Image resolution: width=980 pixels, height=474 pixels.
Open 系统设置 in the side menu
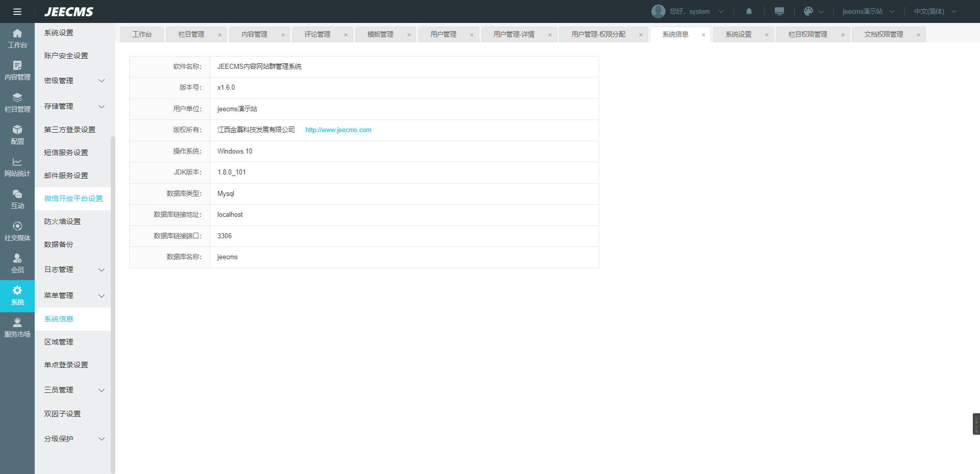pyautogui.click(x=59, y=33)
